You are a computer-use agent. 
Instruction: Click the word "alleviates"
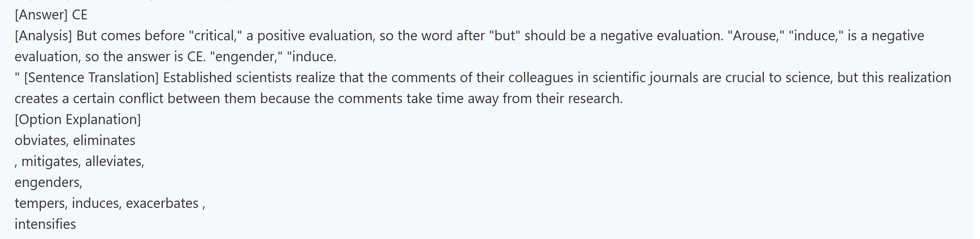(x=114, y=162)
